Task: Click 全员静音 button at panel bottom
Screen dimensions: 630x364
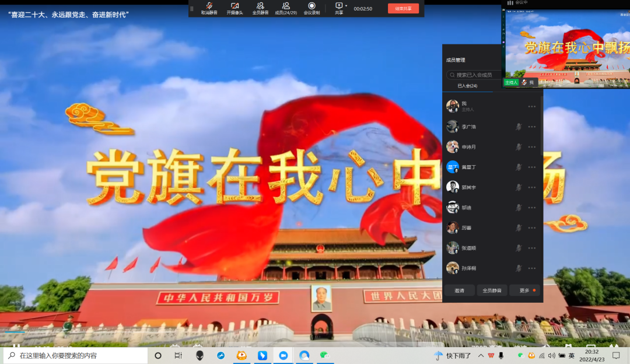Action: [491, 290]
